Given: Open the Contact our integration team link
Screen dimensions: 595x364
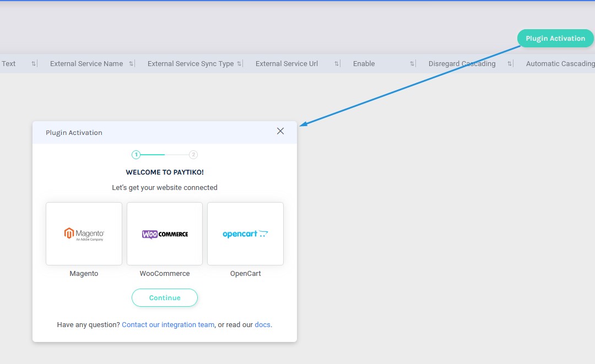Looking at the screenshot, I should 168,324.
